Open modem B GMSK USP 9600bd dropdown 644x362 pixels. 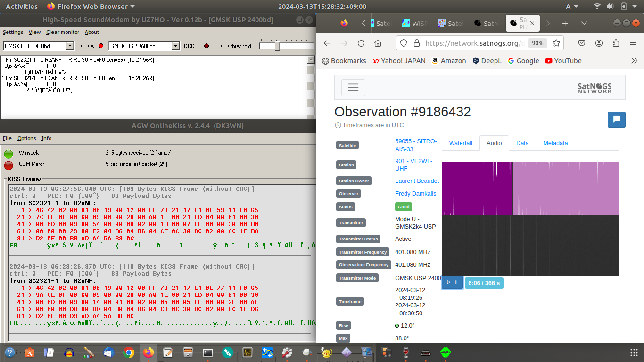click(x=176, y=46)
